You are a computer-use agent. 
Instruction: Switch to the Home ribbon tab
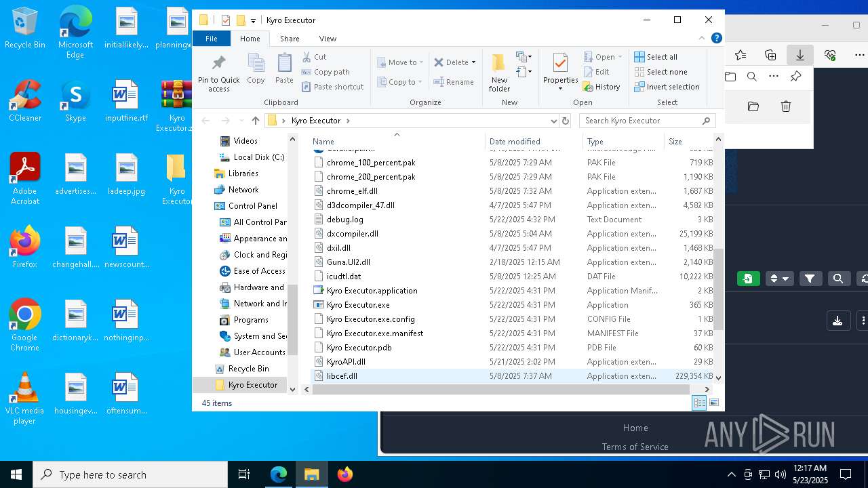pyautogui.click(x=250, y=39)
